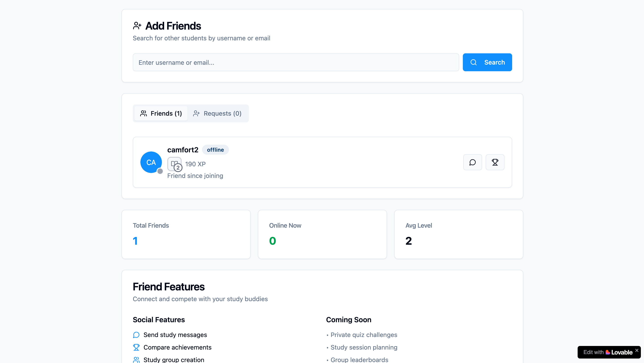Switch to the Friends (1) tab
This screenshot has width=644, height=363.
coord(161,113)
